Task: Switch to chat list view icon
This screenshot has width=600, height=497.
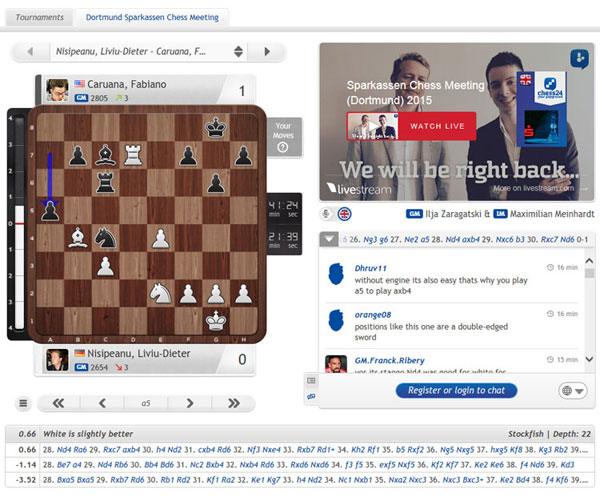Action: click(x=311, y=380)
